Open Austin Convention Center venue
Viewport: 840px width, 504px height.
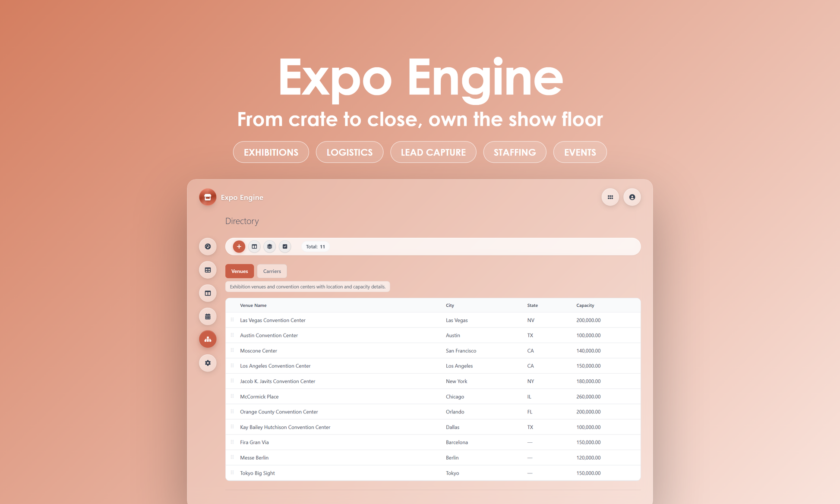point(269,335)
